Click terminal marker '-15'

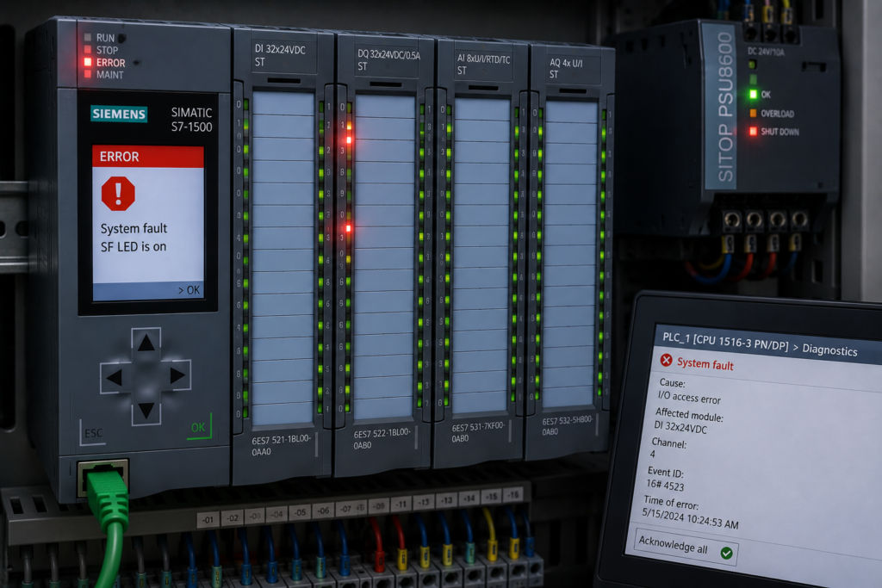[x=492, y=497]
